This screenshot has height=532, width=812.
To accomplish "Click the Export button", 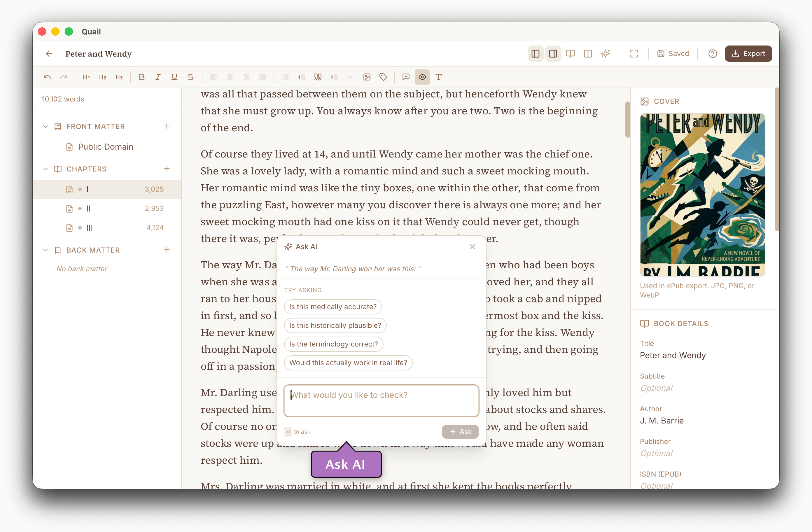I will point(748,54).
